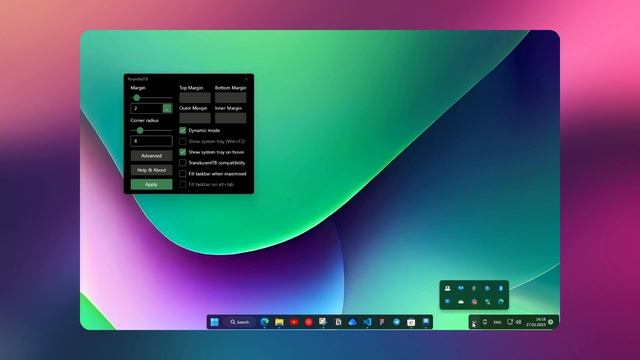Open Help & About
Image resolution: width=640 pixels, height=360 pixels.
coord(151,170)
